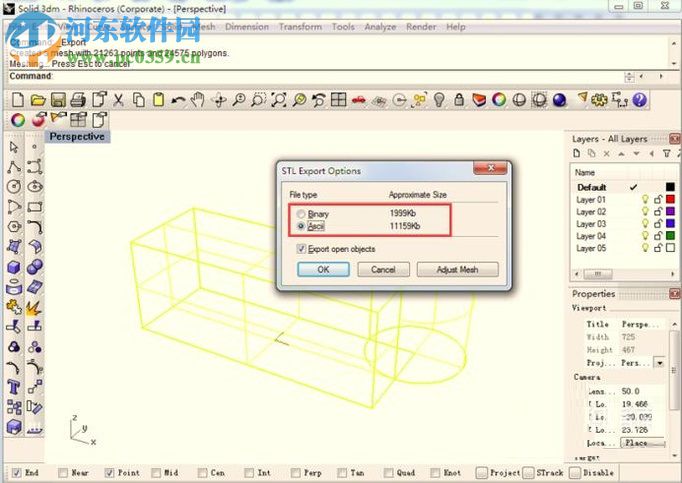Select the Fillet curve tool
682x483 pixels.
pyautogui.click(x=35, y=227)
